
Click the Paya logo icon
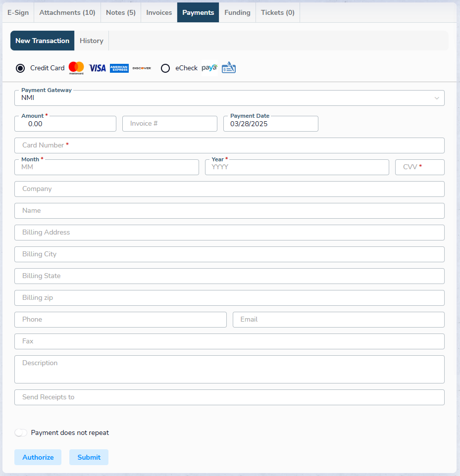click(x=209, y=68)
